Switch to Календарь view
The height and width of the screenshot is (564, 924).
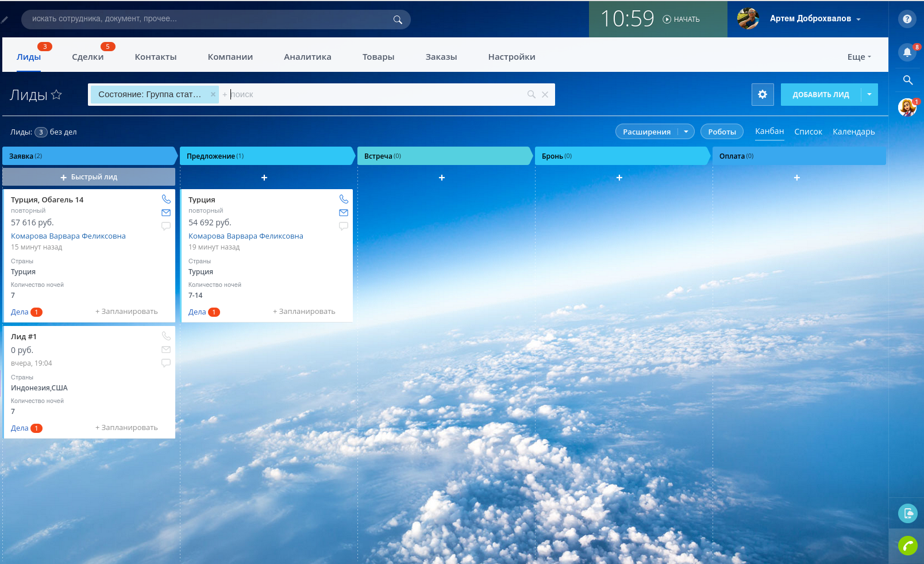coord(854,132)
